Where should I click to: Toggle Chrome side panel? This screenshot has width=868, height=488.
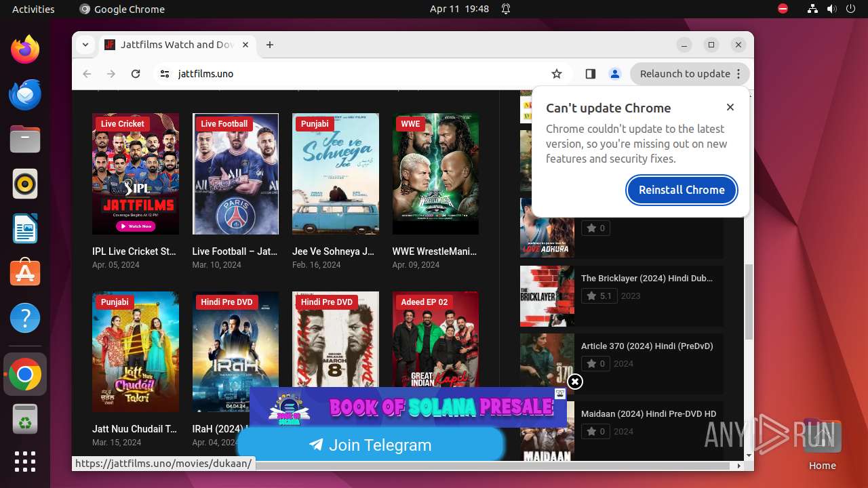[x=590, y=74]
